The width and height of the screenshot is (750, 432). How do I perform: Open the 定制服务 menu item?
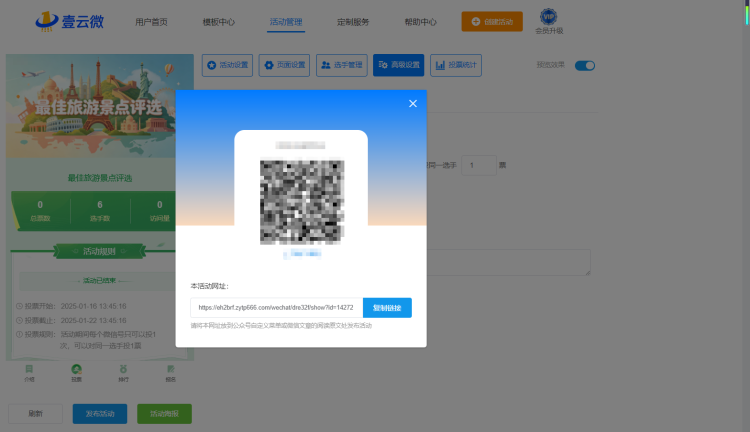[353, 22]
